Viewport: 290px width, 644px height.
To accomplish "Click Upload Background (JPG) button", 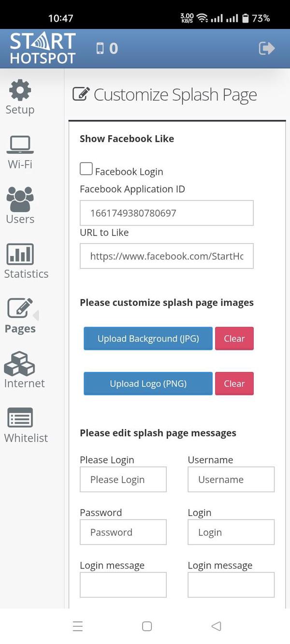I will (x=148, y=338).
